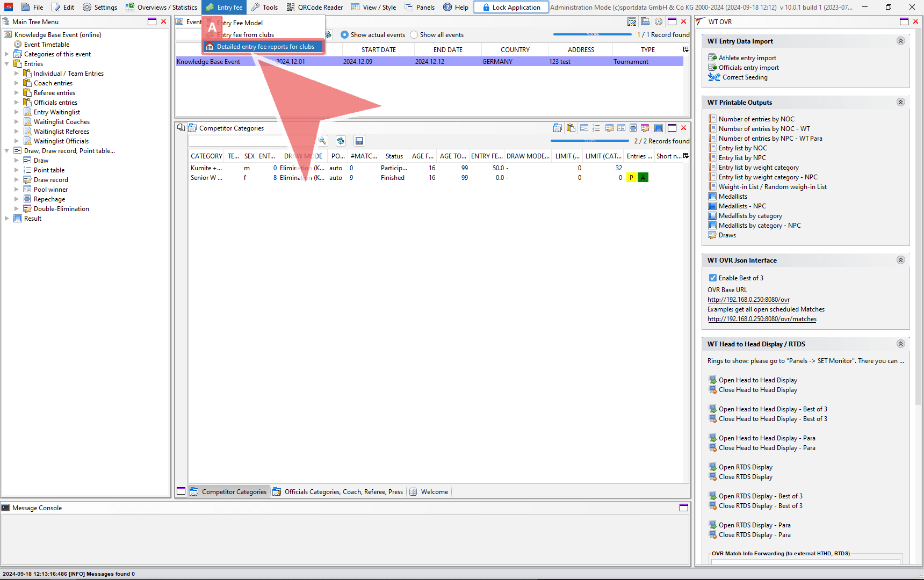The height and width of the screenshot is (580, 924).
Task: Uncheck the Enable Best of 3 checkbox
Action: pyautogui.click(x=712, y=278)
